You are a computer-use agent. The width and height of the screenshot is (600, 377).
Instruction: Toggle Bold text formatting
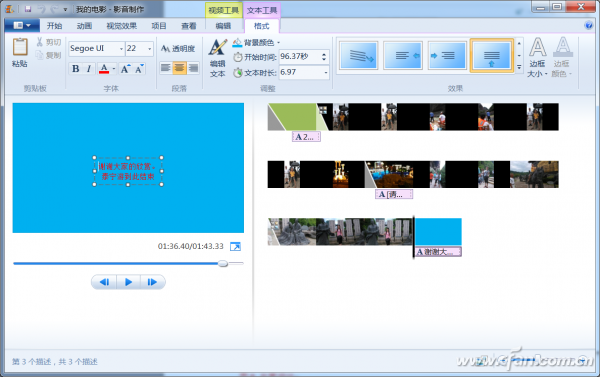[x=76, y=69]
